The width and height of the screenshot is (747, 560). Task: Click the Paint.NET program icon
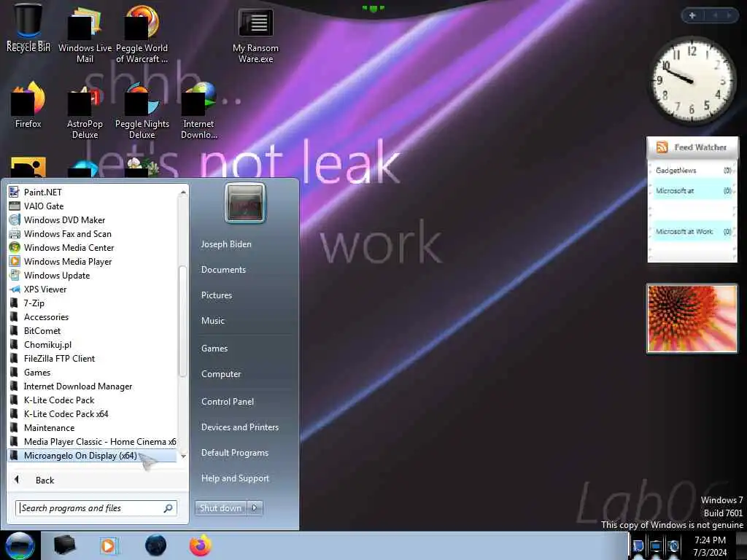(15, 192)
